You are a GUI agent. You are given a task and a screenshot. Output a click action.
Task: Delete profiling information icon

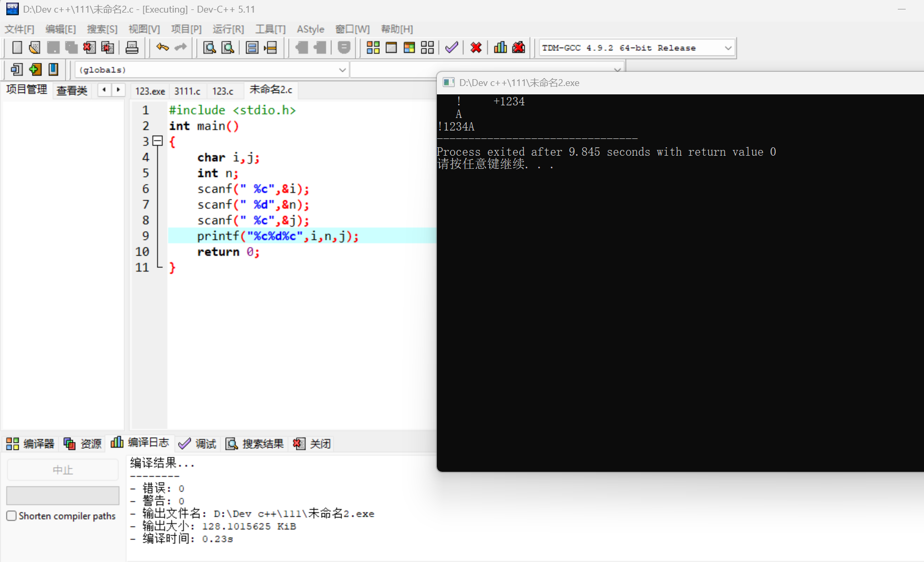pos(519,48)
